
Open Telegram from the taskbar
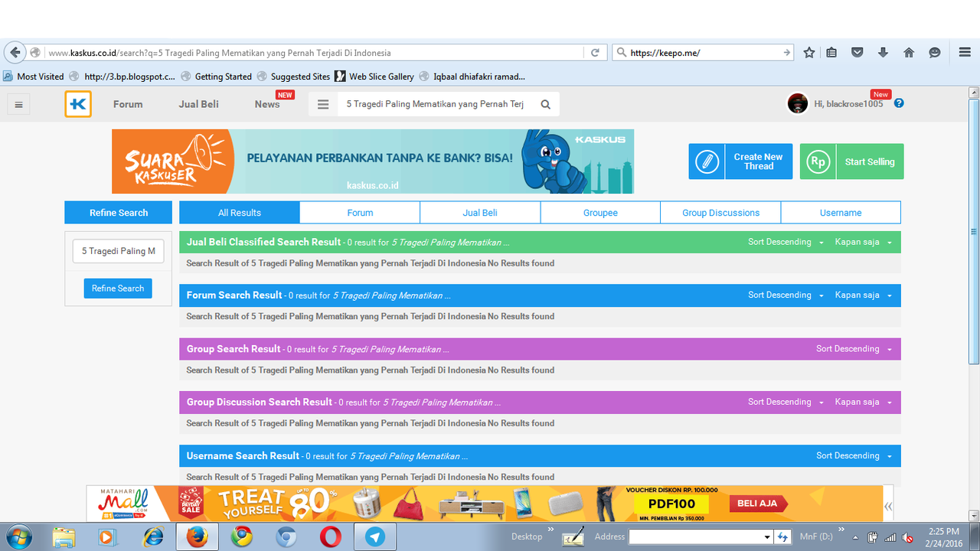(x=374, y=536)
